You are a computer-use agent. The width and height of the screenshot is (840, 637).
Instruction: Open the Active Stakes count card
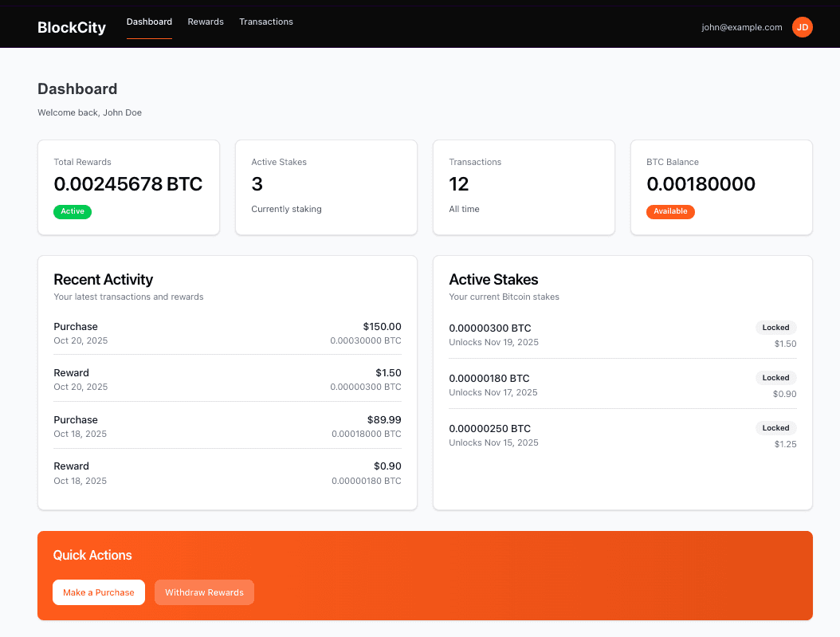pyautogui.click(x=326, y=187)
